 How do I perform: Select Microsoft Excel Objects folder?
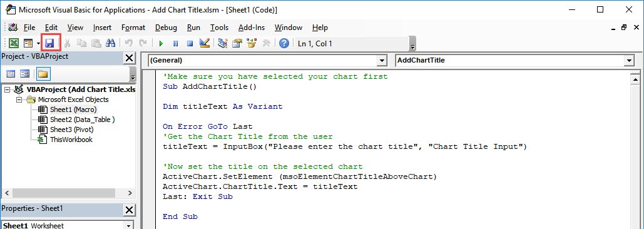[x=73, y=99]
